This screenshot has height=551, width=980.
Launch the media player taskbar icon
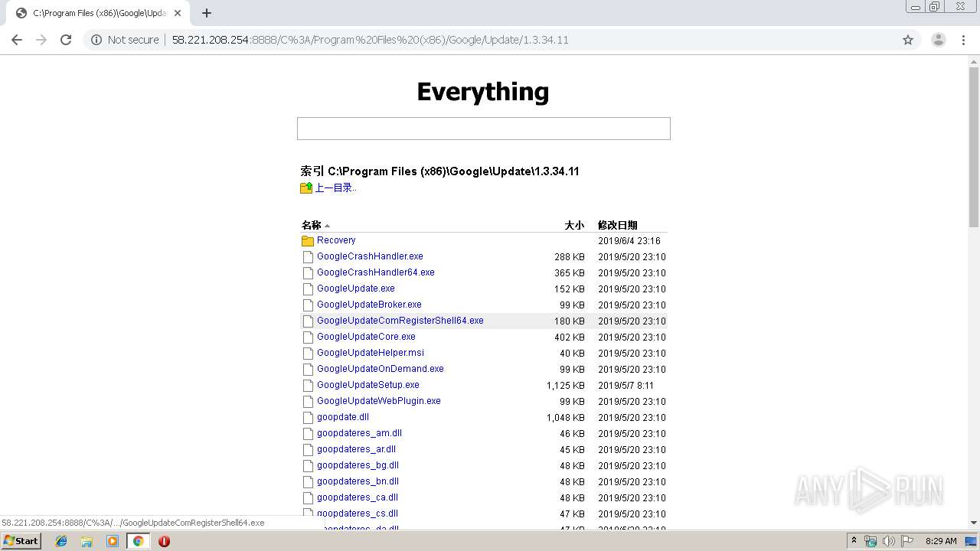pos(113,541)
